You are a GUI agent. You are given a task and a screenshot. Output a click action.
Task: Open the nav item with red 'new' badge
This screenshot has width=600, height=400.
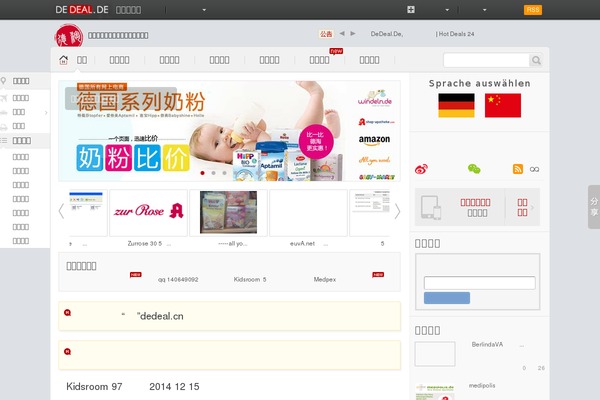tap(320, 60)
